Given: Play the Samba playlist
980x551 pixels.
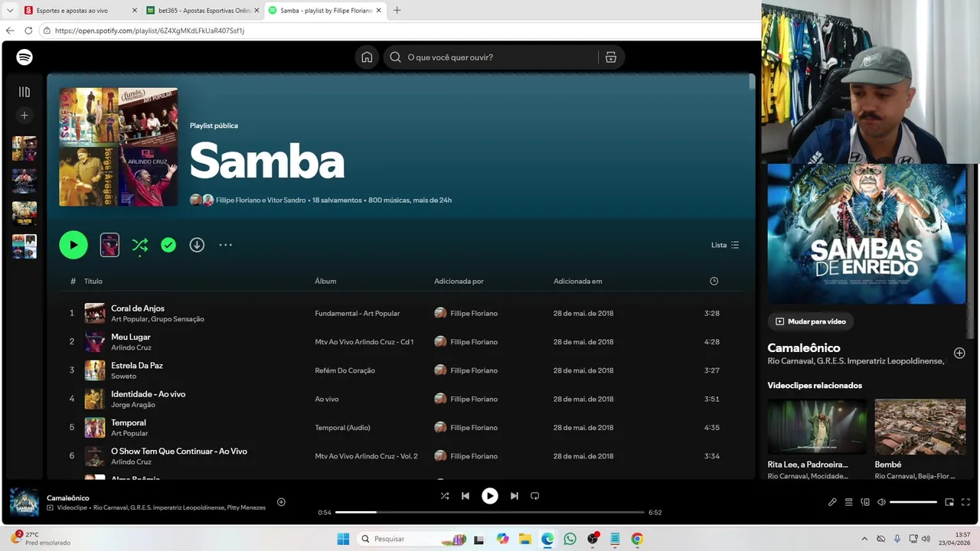Looking at the screenshot, I should 73,245.
